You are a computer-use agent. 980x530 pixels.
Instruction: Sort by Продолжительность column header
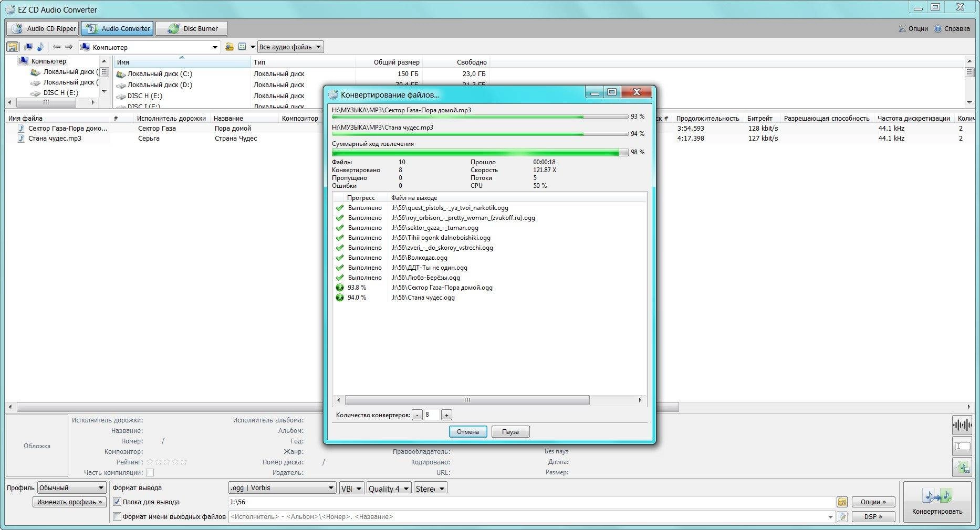tap(707, 119)
